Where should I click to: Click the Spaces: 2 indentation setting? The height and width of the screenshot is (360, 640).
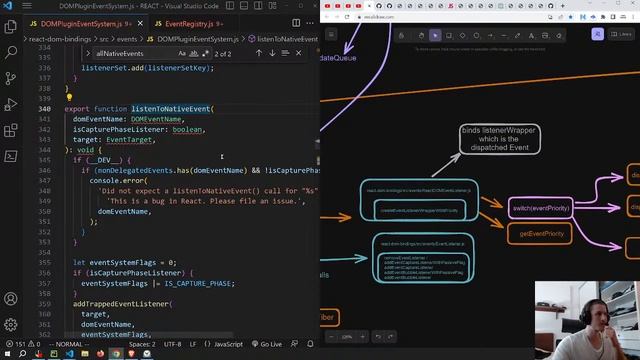pyautogui.click(x=142, y=344)
